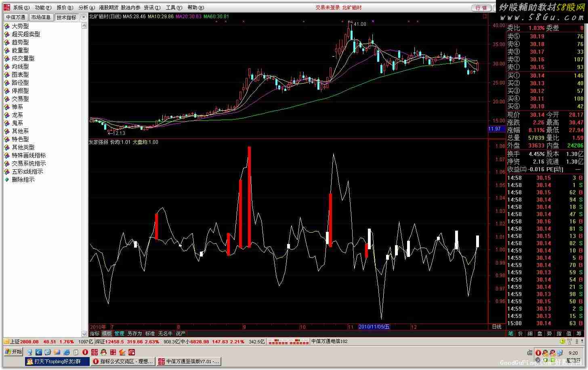
Task: Open Internet Explorer in quick launch
Action: click(67, 352)
